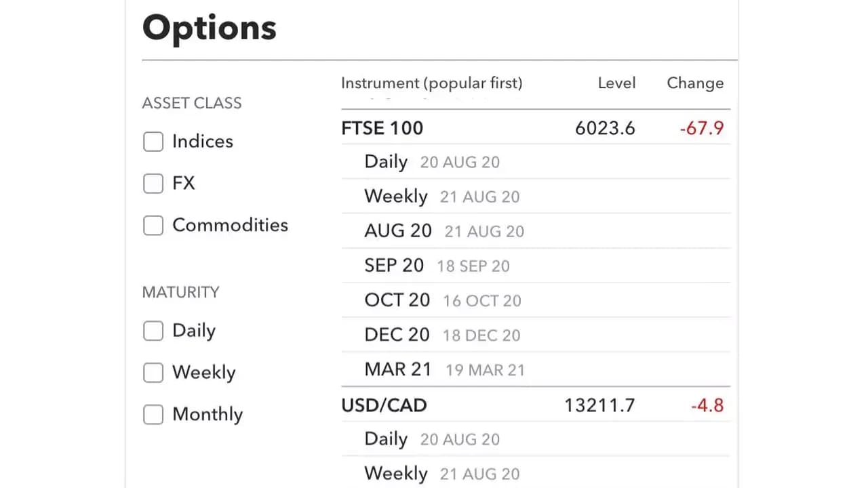Sort the list by Level column
Screen dimensions: 868x488
[616, 83]
